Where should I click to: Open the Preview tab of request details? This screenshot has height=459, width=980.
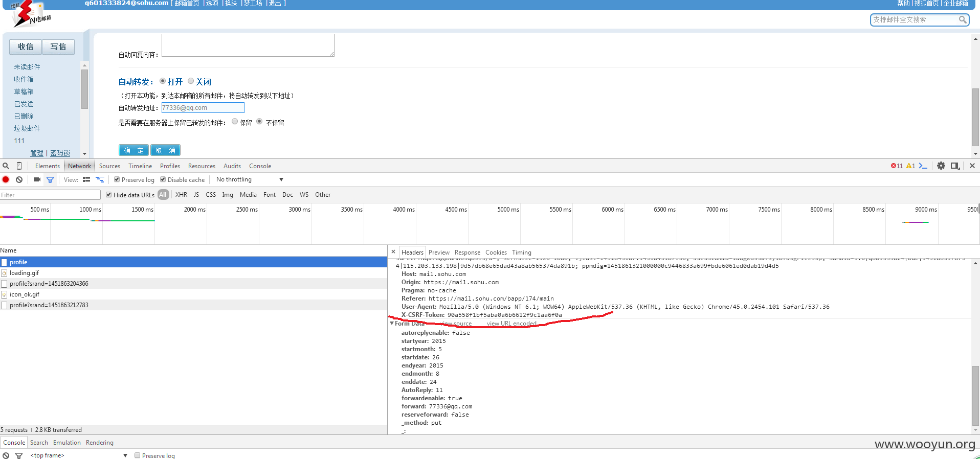click(x=439, y=253)
